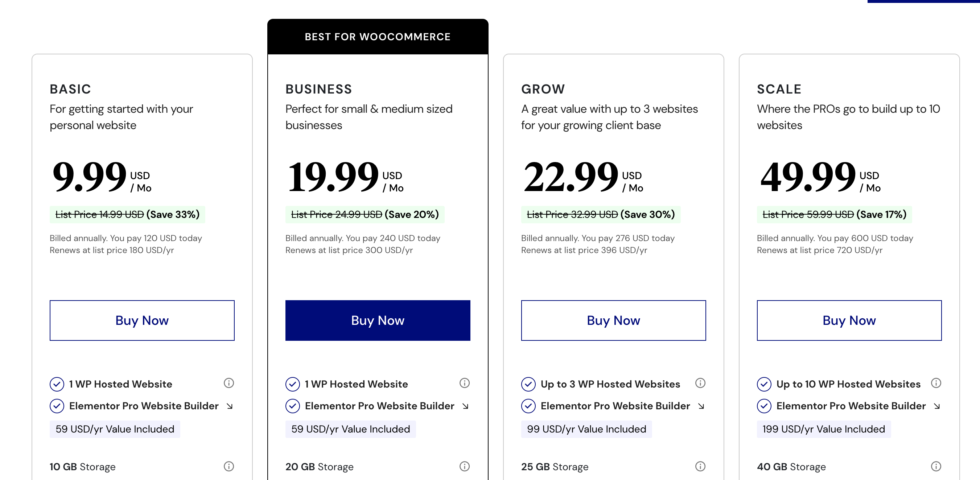Click Buy Now for the Grow plan
Image resolution: width=980 pixels, height=480 pixels.
(x=613, y=320)
